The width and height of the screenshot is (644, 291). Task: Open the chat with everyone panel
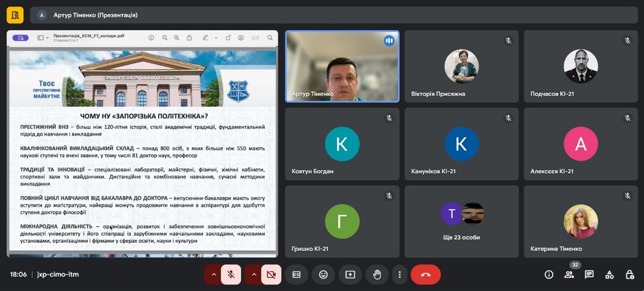[589, 274]
